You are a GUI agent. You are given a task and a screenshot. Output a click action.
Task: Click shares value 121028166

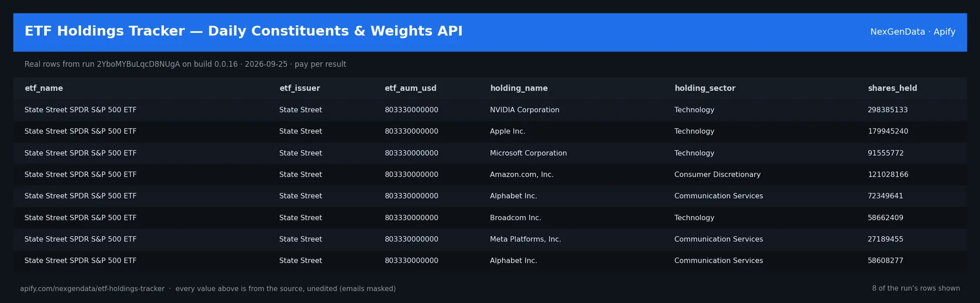[x=888, y=174]
